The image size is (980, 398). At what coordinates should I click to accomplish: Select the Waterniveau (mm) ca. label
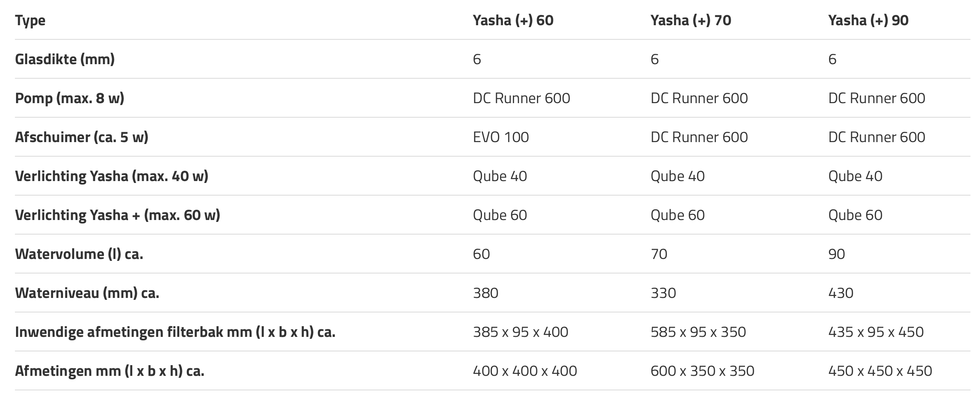coord(87,293)
